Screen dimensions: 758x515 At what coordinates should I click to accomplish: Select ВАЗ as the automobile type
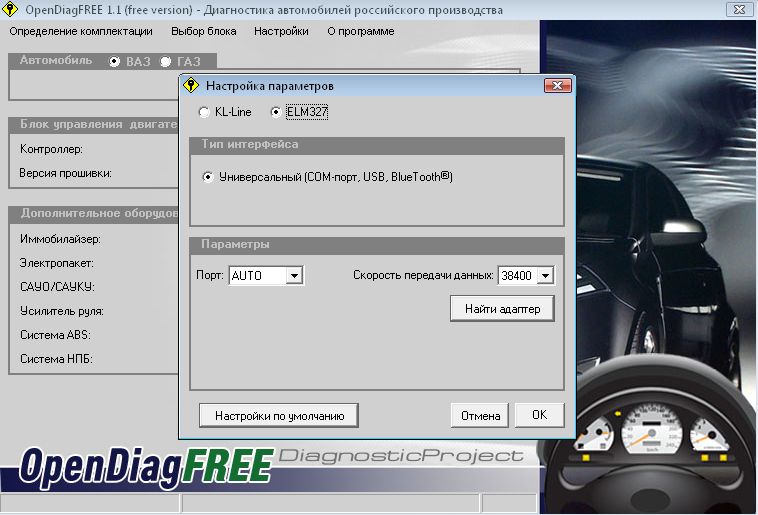click(x=115, y=62)
